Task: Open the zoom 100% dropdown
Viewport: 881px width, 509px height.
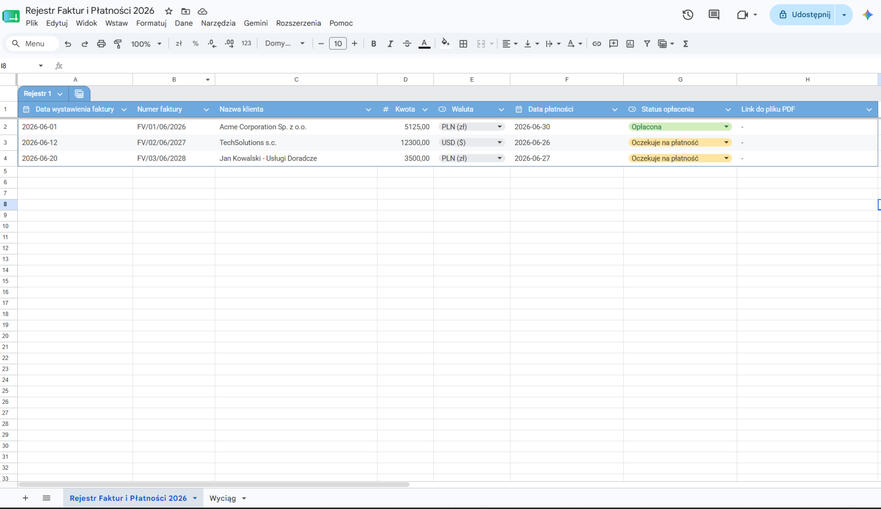Action: [146, 44]
